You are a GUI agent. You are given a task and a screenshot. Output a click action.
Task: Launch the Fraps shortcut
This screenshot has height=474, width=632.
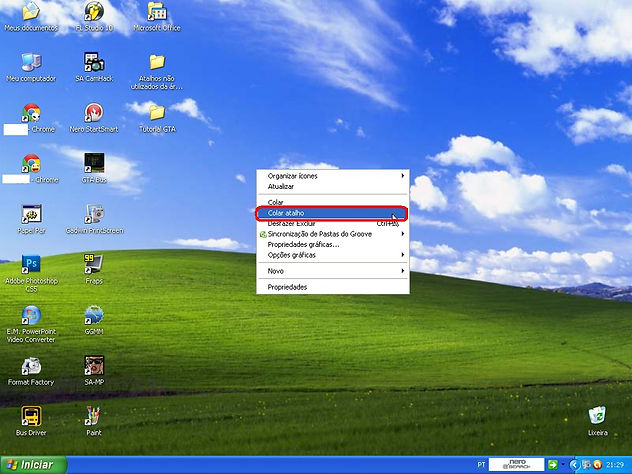point(94,270)
